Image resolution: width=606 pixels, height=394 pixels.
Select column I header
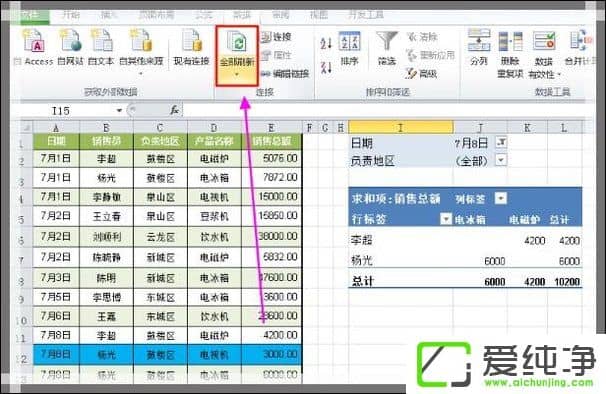(401, 127)
